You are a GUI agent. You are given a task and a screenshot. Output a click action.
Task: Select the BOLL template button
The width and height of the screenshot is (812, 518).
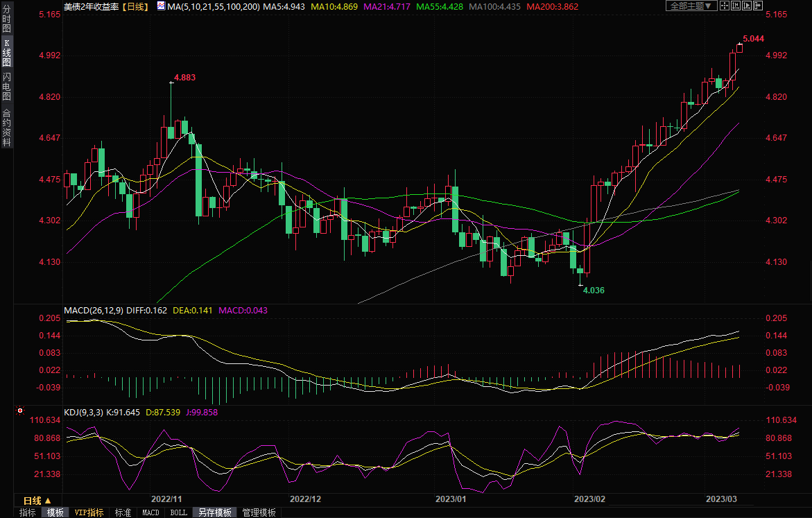[178, 512]
